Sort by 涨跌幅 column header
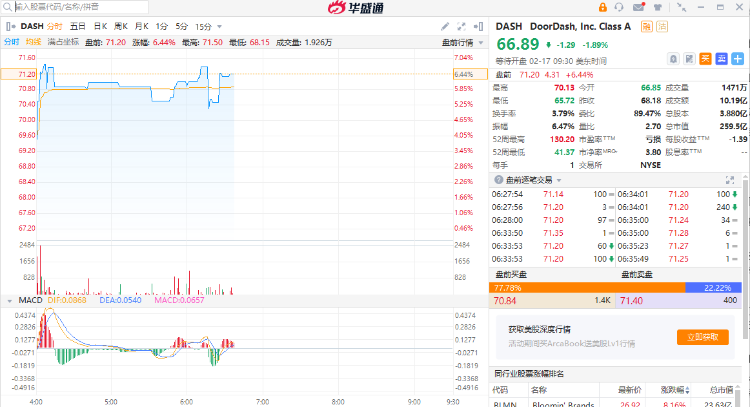The image size is (750, 407). click(x=675, y=390)
